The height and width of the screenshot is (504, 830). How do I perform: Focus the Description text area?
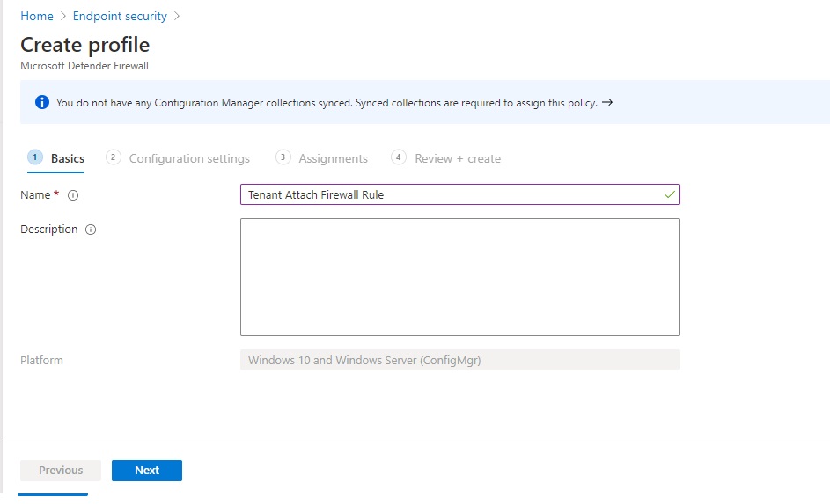459,276
